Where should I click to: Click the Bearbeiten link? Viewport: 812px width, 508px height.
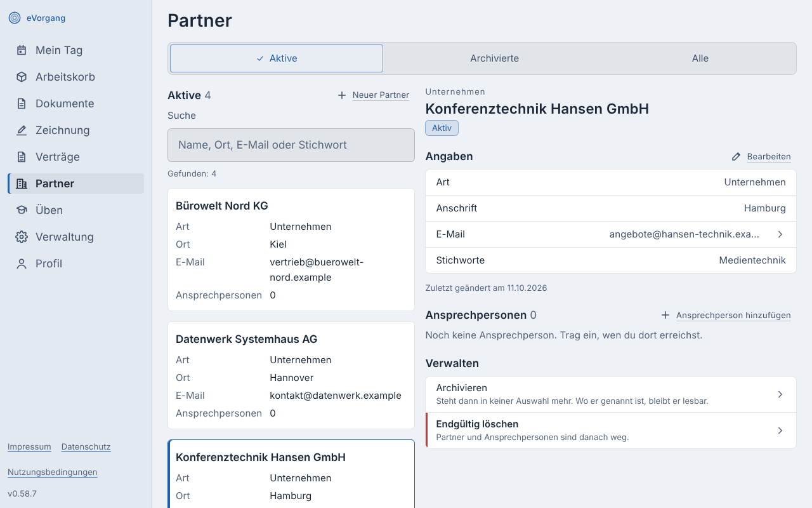pyautogui.click(x=769, y=156)
